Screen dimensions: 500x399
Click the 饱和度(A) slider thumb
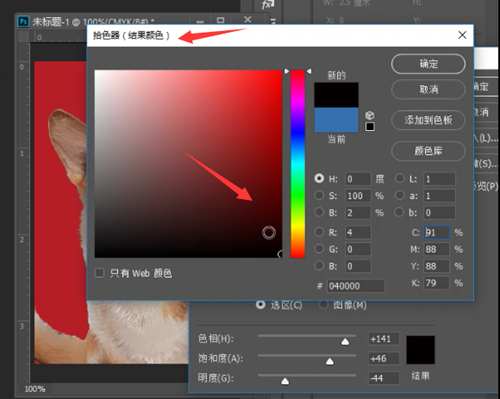click(330, 362)
